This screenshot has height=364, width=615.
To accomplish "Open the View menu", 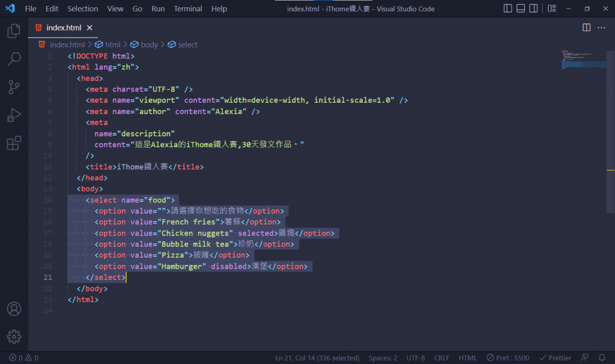I will 115,8.
